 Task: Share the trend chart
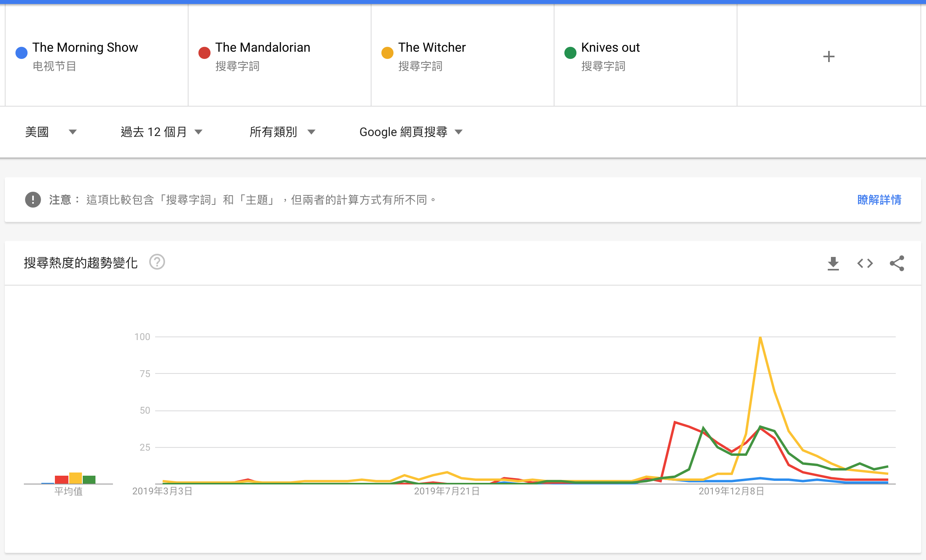click(x=897, y=263)
